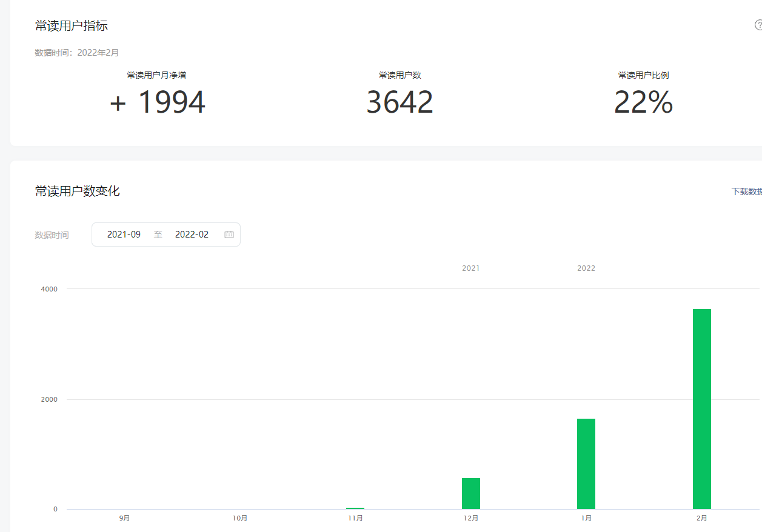Click the 1月 axis label

586,518
